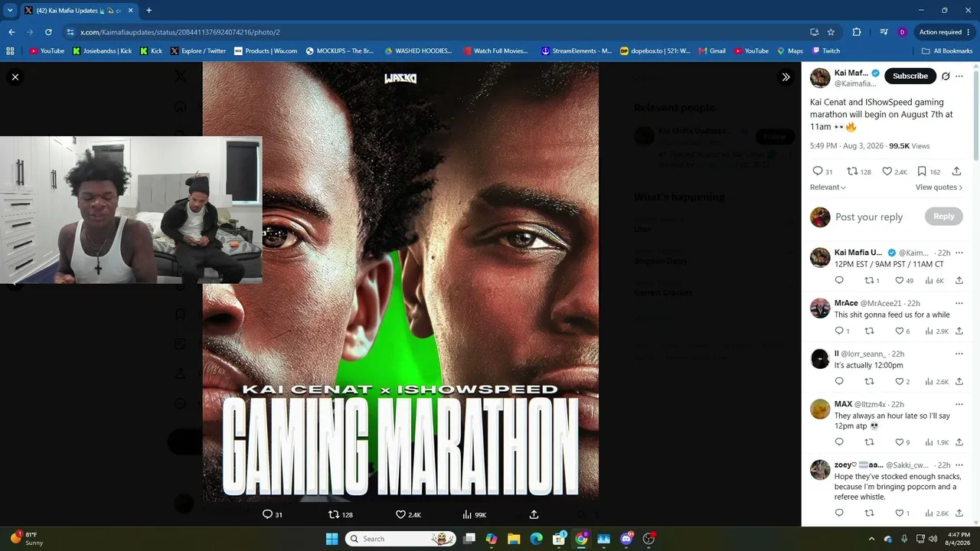Open volume control in system tray
The image size is (980, 551).
[x=933, y=539]
